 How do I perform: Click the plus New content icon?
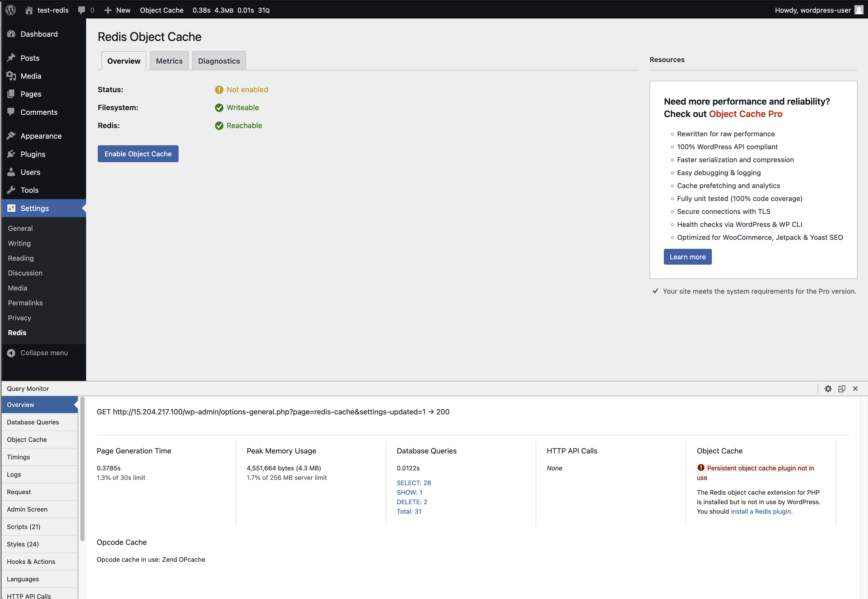pyautogui.click(x=108, y=10)
